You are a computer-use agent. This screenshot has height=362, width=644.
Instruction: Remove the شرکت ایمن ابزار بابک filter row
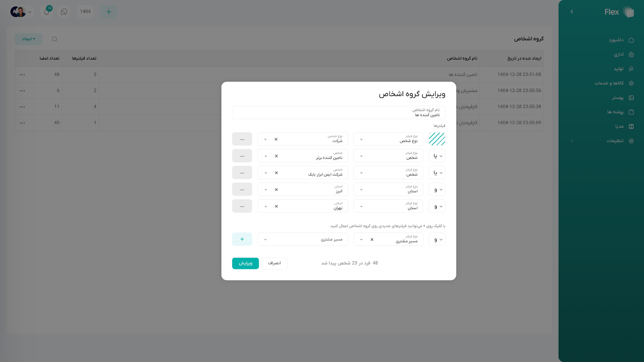click(242, 173)
